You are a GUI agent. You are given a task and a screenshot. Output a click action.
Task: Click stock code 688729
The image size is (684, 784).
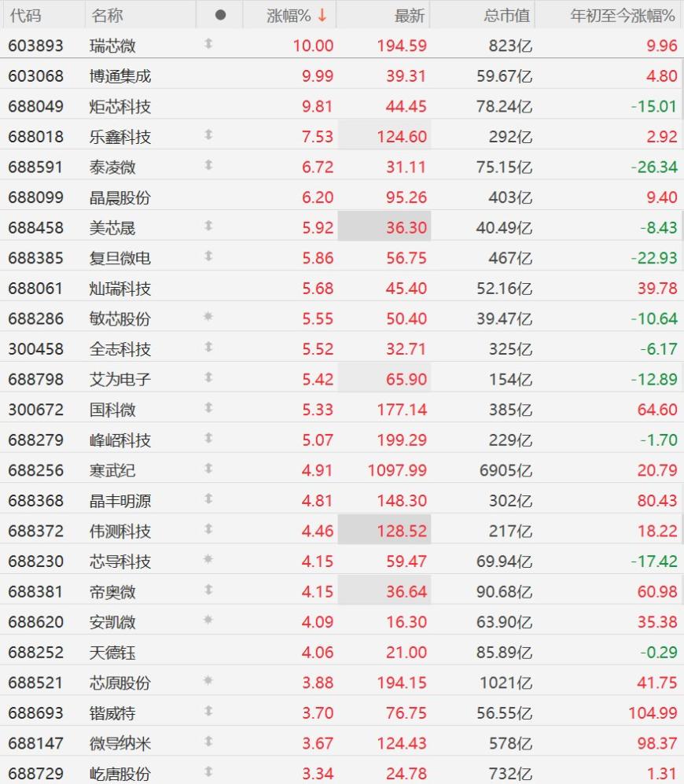[x=35, y=774]
